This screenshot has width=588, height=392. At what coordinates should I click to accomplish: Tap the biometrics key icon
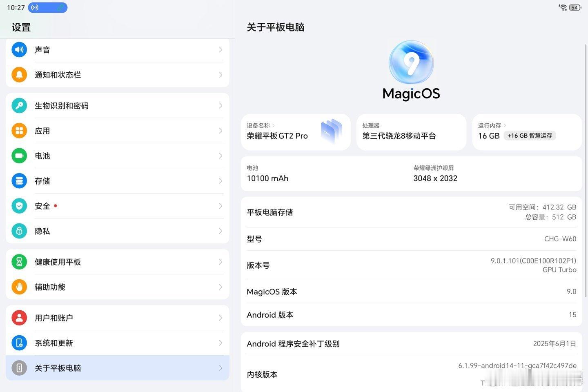19,106
